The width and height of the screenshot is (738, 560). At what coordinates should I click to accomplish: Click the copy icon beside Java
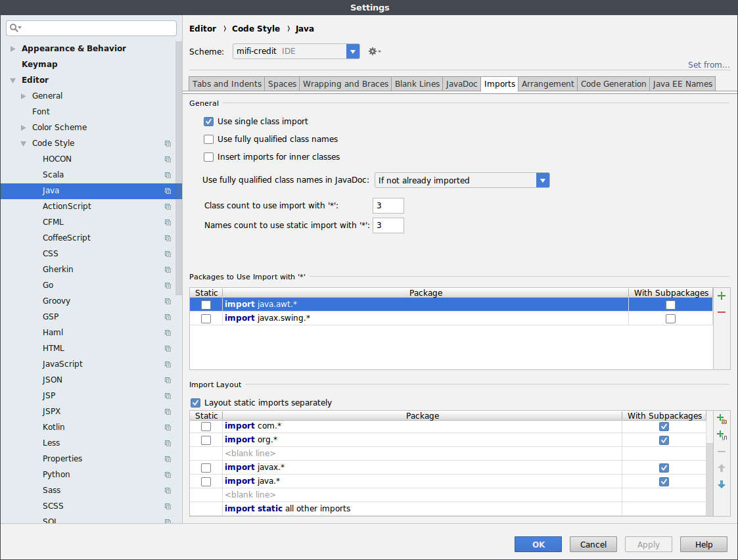(x=168, y=191)
